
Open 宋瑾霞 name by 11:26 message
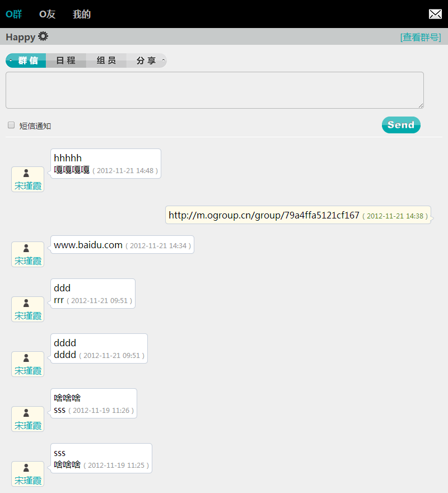point(28,425)
